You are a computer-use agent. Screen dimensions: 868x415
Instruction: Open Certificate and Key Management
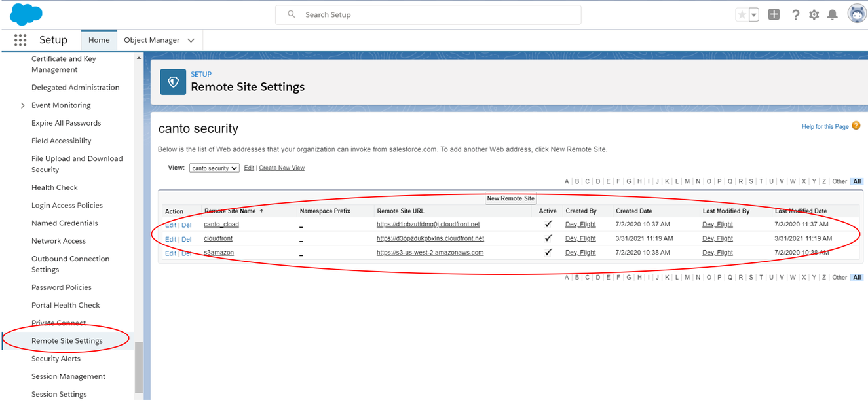[64, 64]
